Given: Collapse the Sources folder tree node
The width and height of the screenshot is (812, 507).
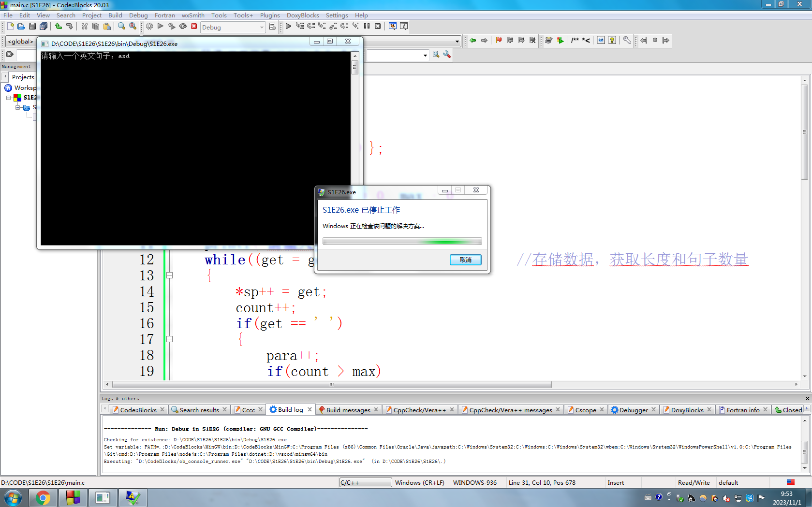Looking at the screenshot, I should [18, 107].
